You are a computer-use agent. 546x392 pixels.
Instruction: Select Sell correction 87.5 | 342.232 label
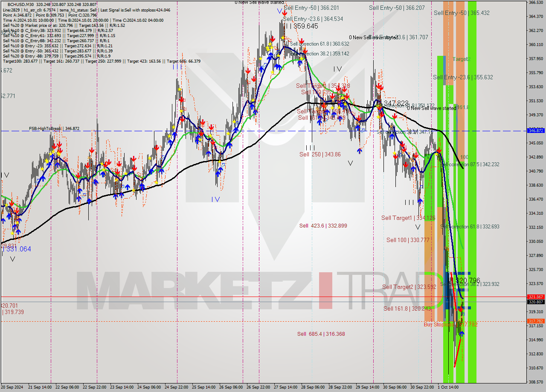tap(470, 164)
